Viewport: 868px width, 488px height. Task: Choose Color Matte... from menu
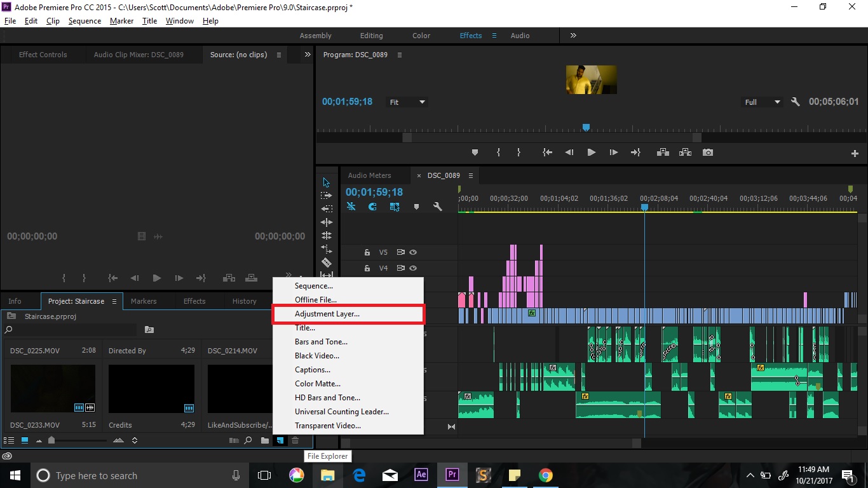348,384
